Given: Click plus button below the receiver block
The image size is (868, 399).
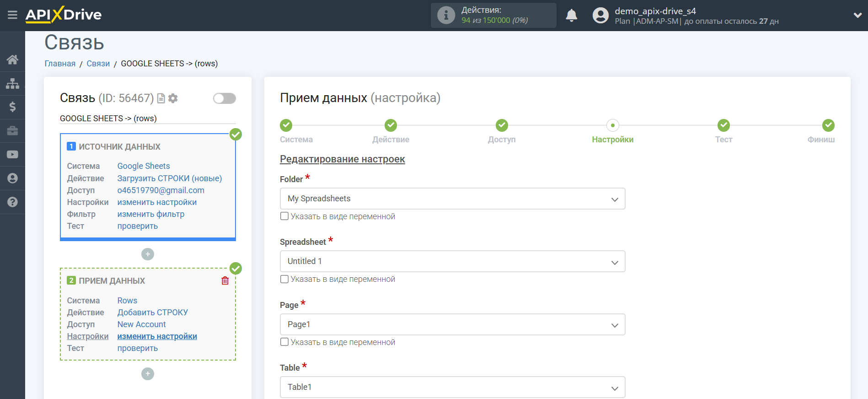Looking at the screenshot, I should (x=148, y=374).
